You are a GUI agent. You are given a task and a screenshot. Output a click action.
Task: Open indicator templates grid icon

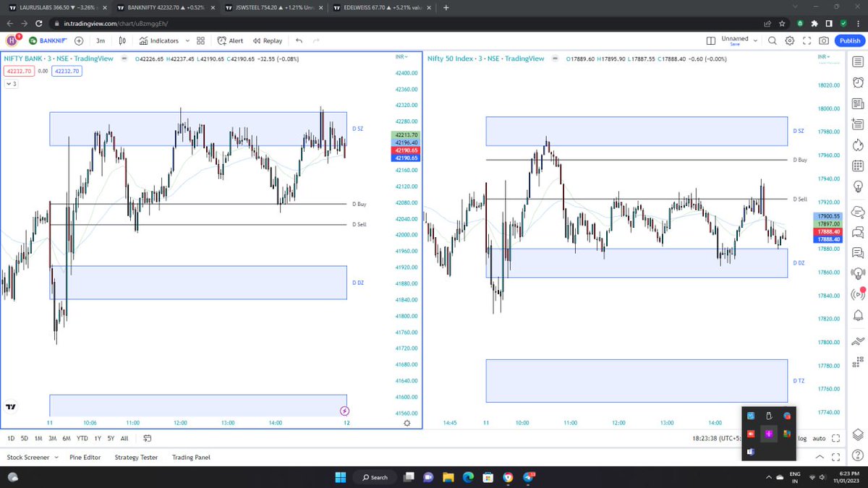200,41
